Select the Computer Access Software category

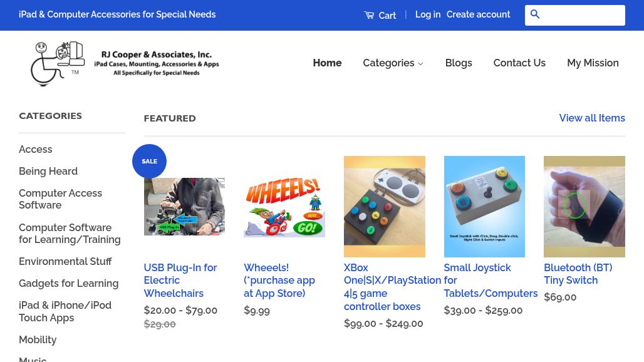pos(60,199)
